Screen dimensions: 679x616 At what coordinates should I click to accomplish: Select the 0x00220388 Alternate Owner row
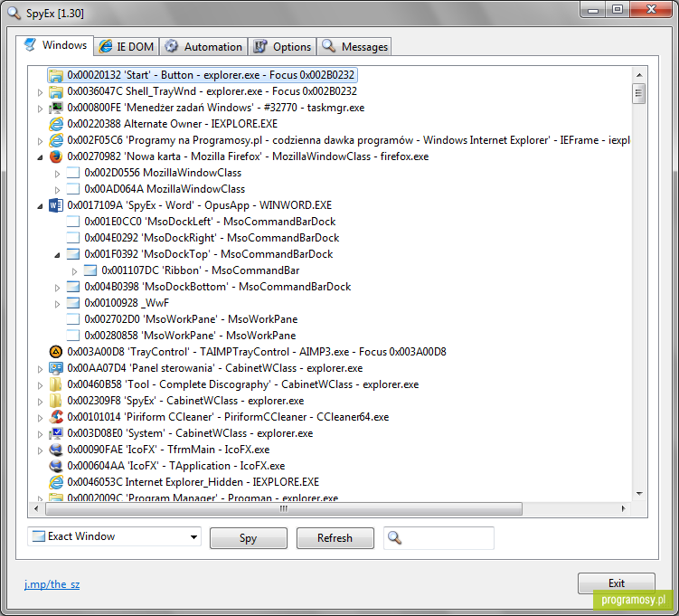click(x=173, y=124)
